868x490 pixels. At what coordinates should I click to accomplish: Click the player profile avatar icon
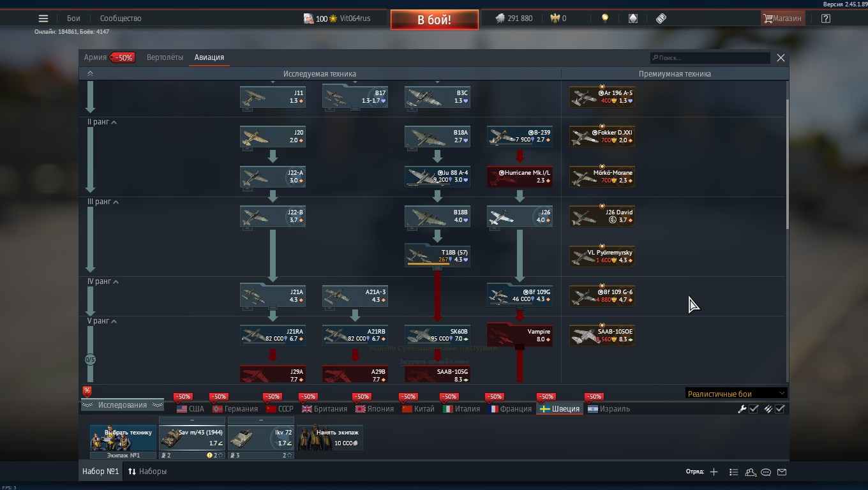[x=308, y=19]
